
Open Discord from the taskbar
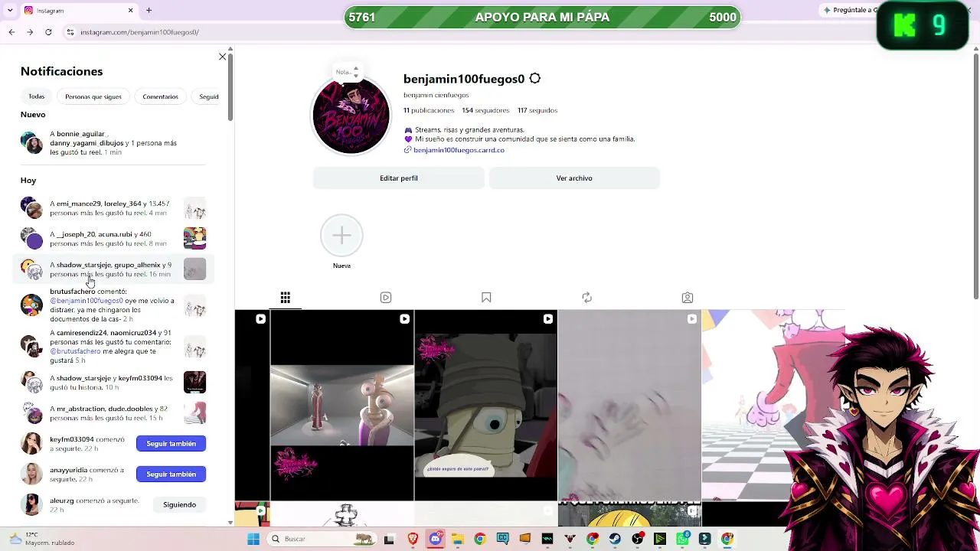(x=436, y=539)
